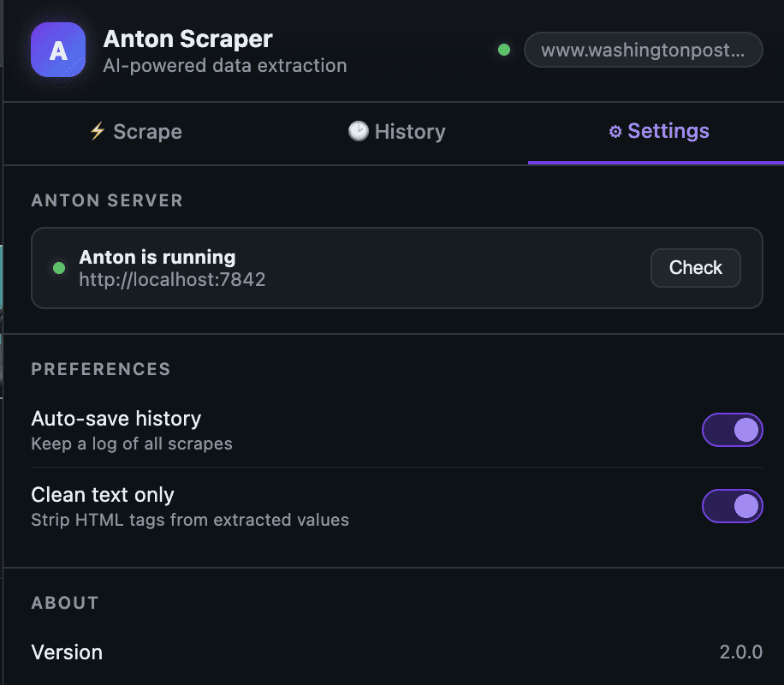Click the http://localhost:7842 server address

[172, 279]
